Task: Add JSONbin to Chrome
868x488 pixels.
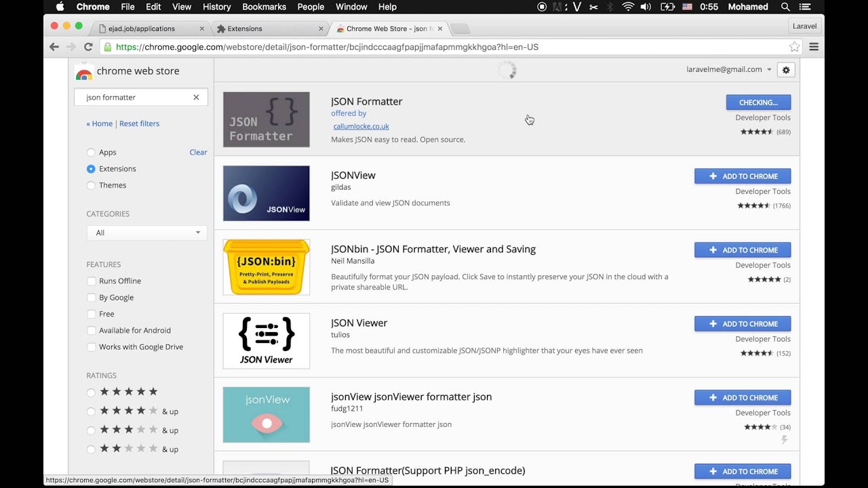Action: (x=743, y=250)
